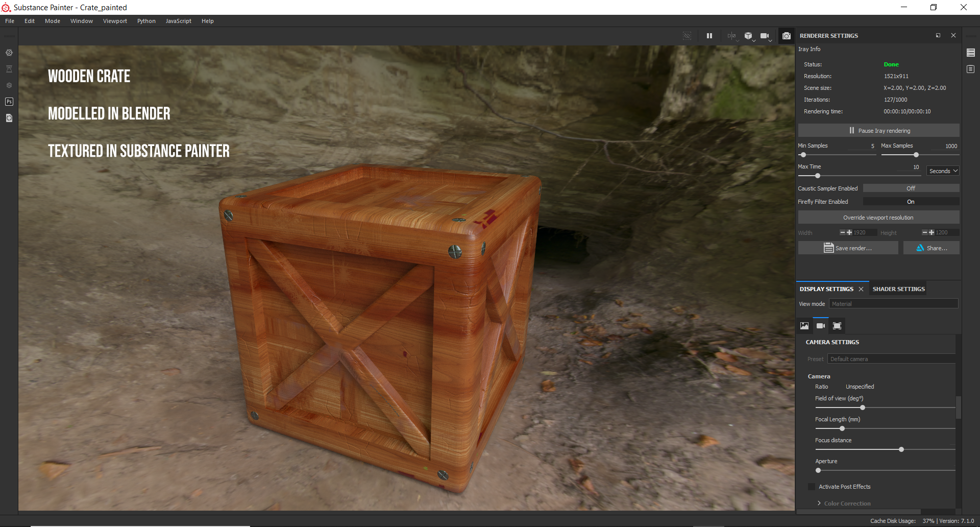Open the JavaScript menu
This screenshot has width=980, height=527.
coord(179,21)
